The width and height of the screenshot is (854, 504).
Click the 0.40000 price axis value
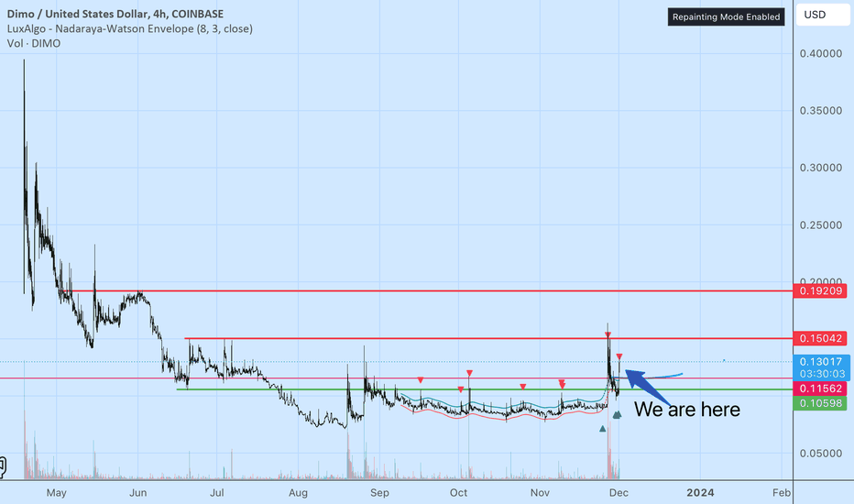(821, 53)
